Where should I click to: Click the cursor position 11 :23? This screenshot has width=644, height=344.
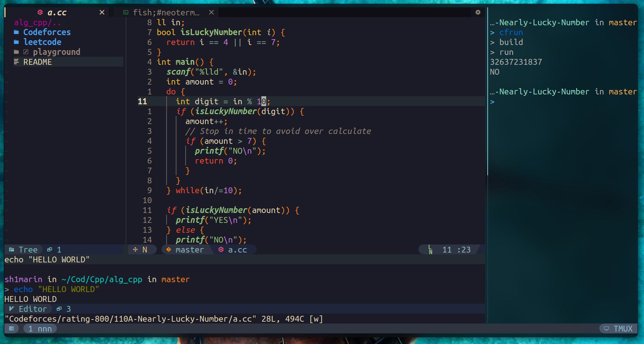tap(457, 250)
